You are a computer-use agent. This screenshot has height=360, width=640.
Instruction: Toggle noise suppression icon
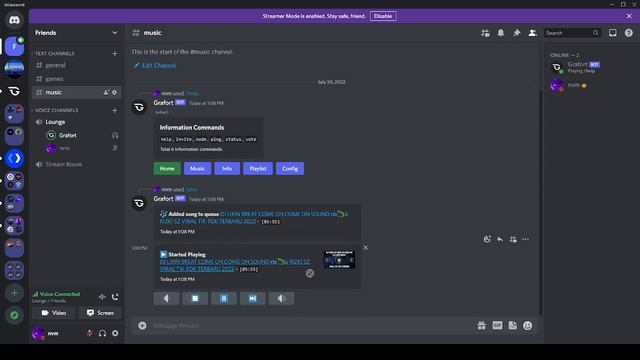coord(102,297)
